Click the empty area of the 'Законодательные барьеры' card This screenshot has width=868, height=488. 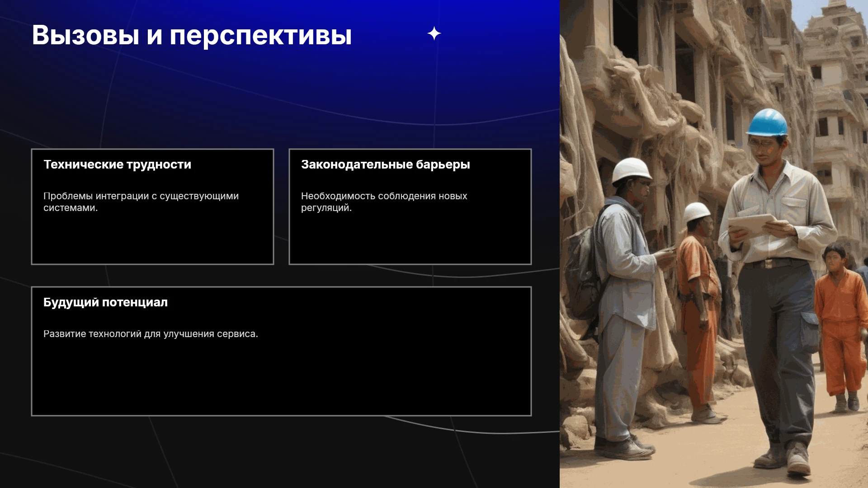pos(410,239)
